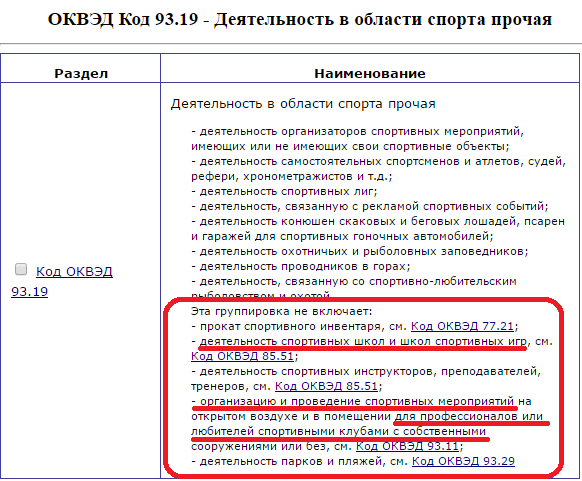
Task: Click the text Эта группировка не включает
Action: 281,311
